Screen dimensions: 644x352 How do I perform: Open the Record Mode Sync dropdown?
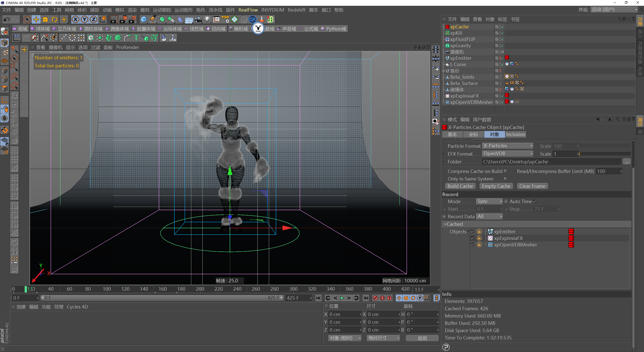point(489,201)
